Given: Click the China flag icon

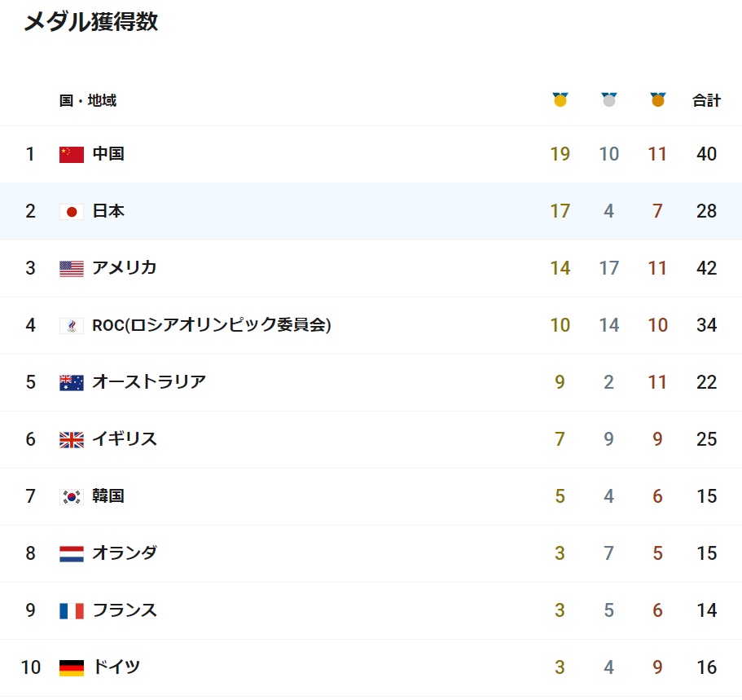Looking at the screenshot, I should pyautogui.click(x=72, y=154).
